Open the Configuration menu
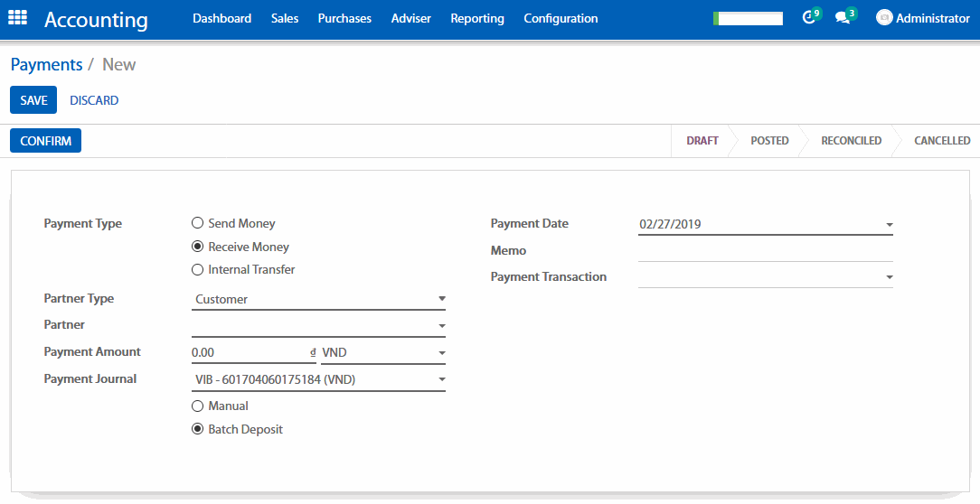This screenshot has height=504, width=980. (x=561, y=18)
